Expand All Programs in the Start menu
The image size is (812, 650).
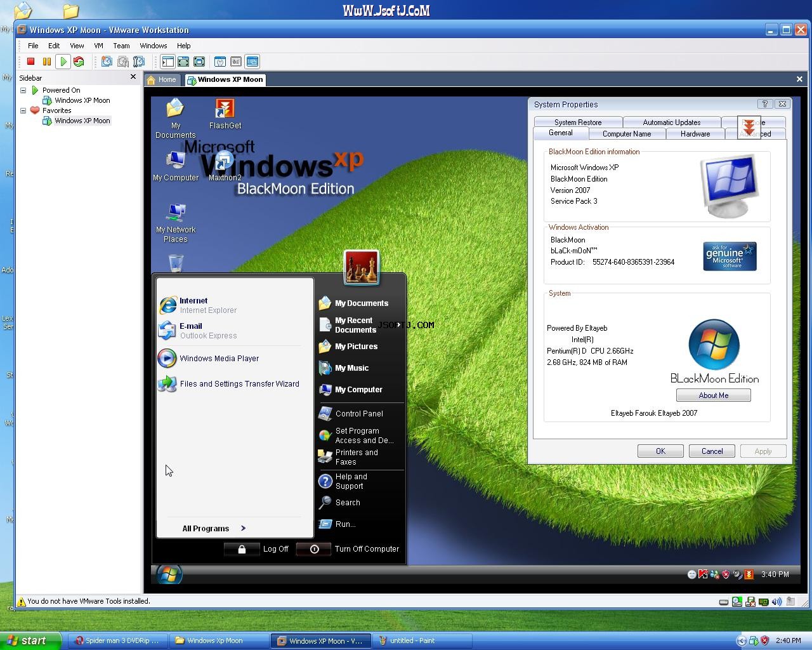click(x=214, y=528)
